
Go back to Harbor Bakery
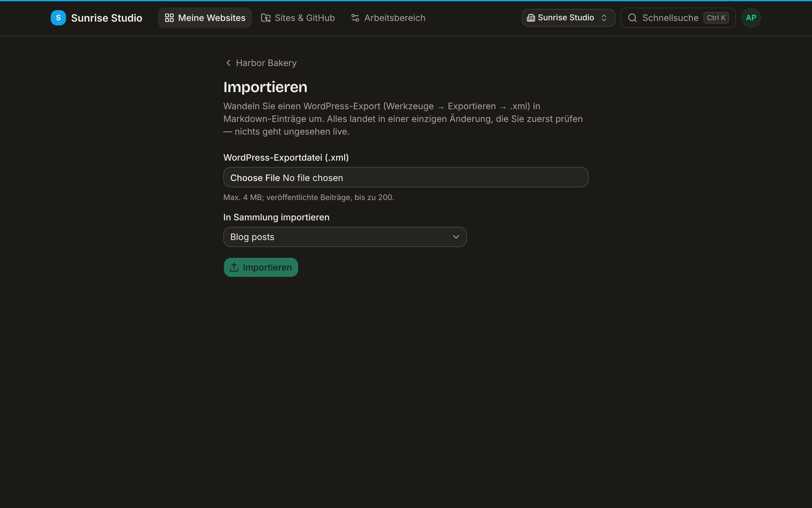(261, 63)
